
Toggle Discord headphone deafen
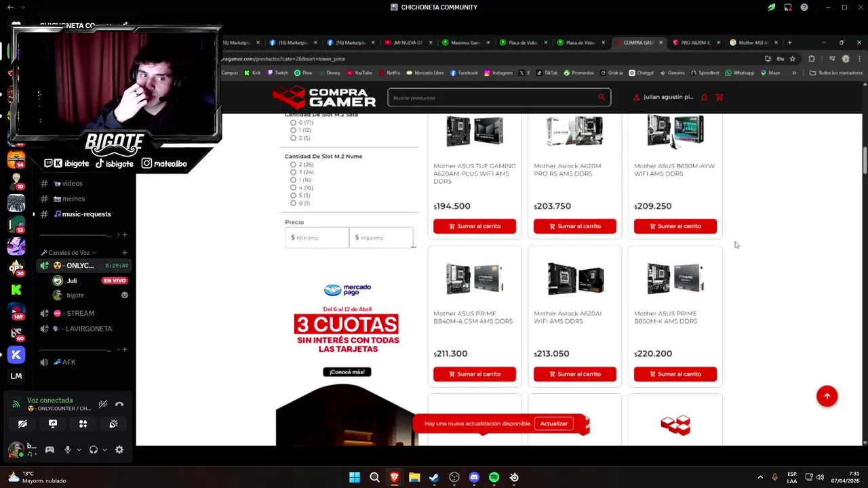pos(94,449)
